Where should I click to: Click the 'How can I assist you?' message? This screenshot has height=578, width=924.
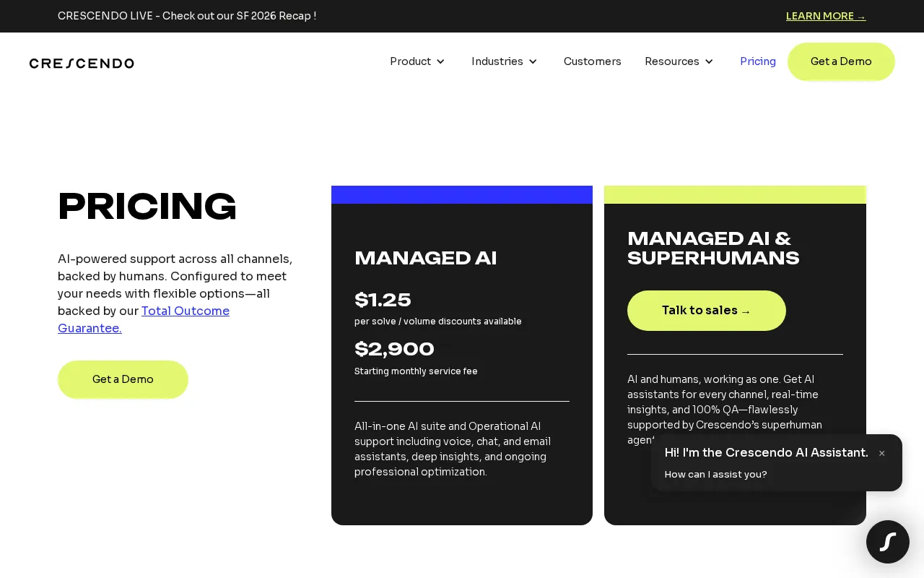point(715,475)
